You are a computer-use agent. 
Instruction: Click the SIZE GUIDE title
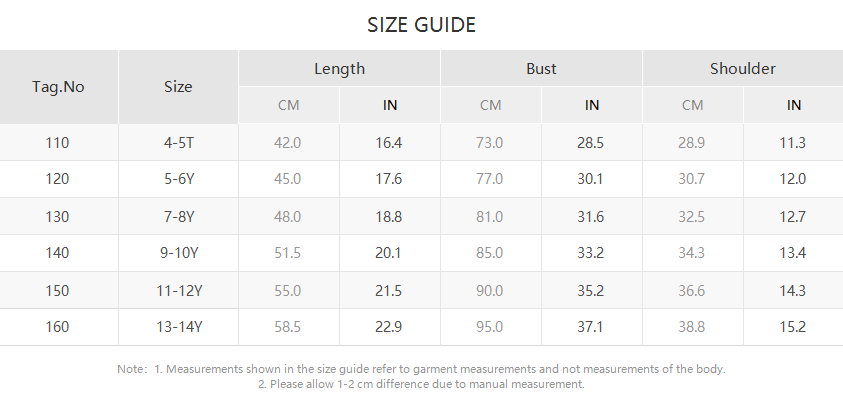click(x=421, y=25)
